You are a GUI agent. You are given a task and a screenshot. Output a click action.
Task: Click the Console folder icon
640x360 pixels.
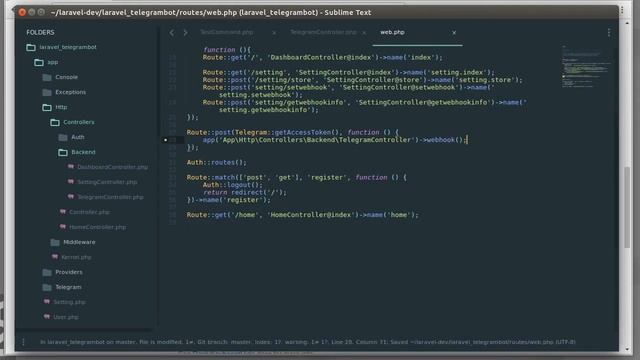point(47,77)
